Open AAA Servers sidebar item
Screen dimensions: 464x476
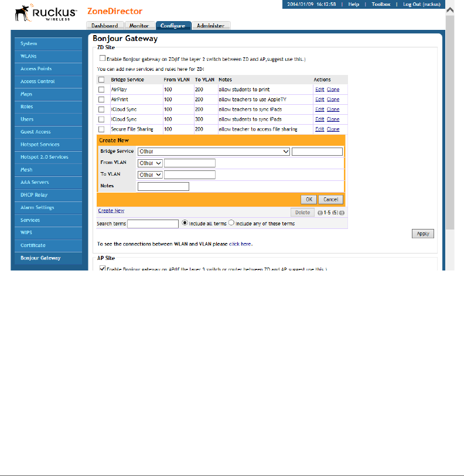(48, 183)
